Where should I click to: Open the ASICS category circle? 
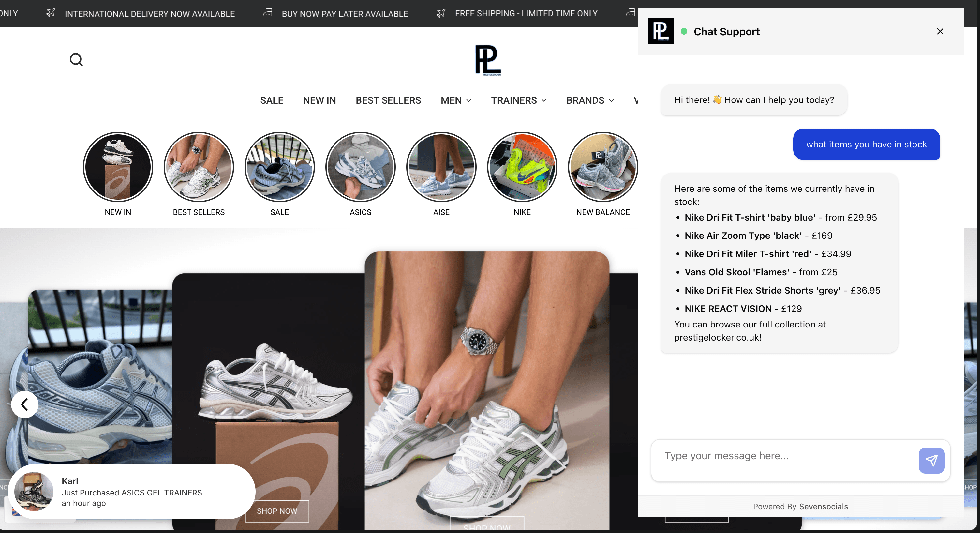tap(360, 167)
